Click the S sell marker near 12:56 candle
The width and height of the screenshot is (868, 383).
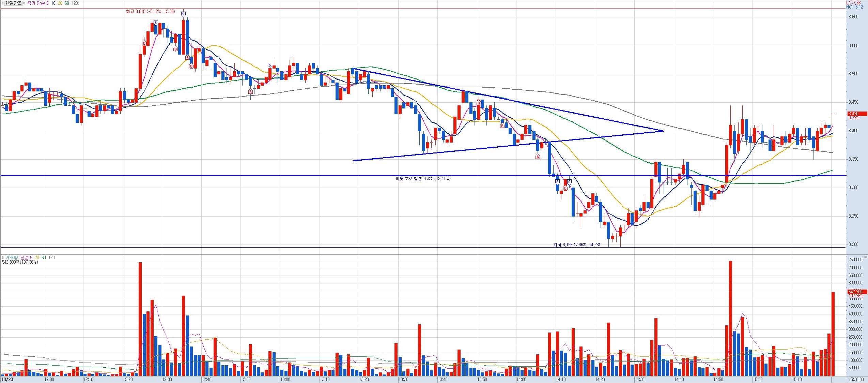[x=270, y=65]
